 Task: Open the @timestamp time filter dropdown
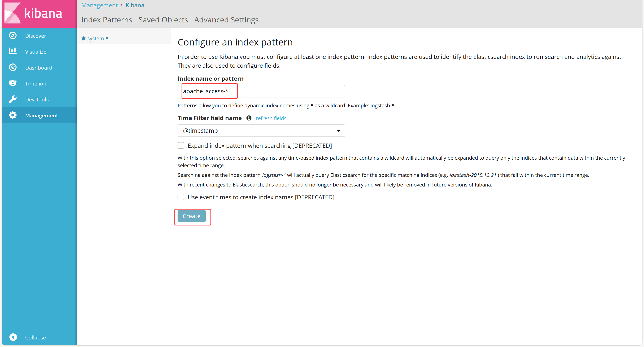tap(261, 131)
